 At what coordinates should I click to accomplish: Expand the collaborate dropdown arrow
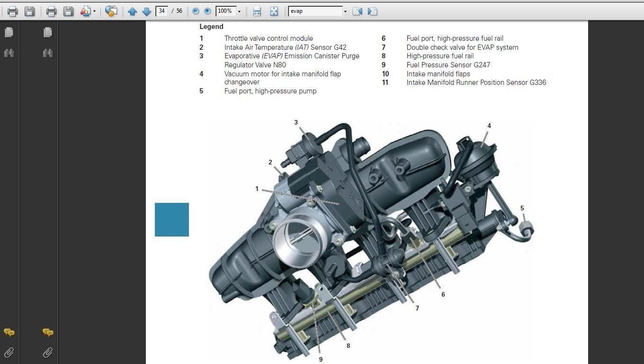tap(94, 11)
